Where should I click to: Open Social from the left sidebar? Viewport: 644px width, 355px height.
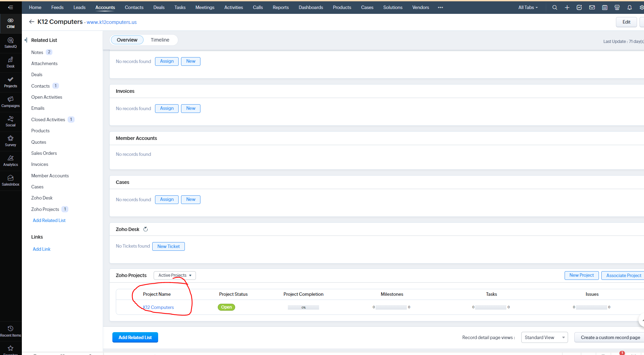tap(11, 122)
